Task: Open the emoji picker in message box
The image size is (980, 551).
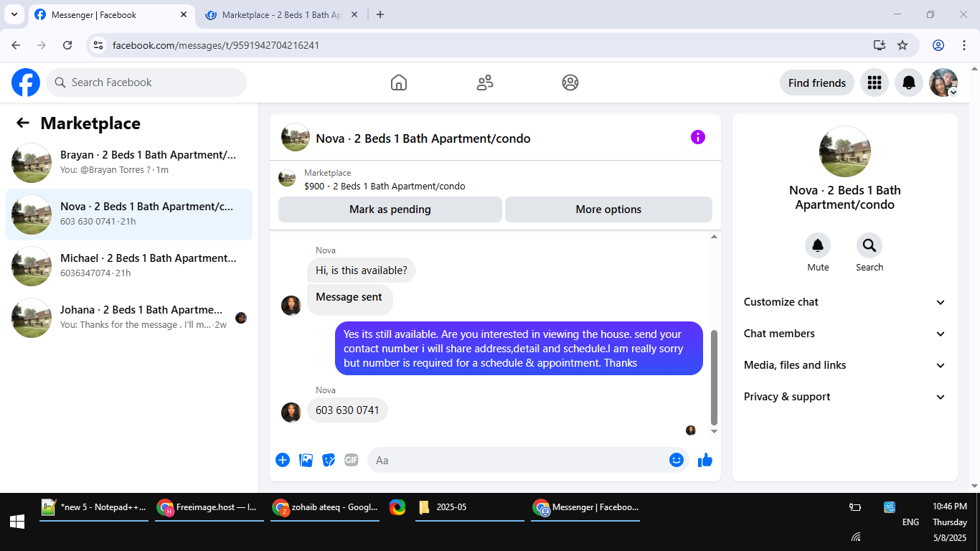Action: [677, 460]
